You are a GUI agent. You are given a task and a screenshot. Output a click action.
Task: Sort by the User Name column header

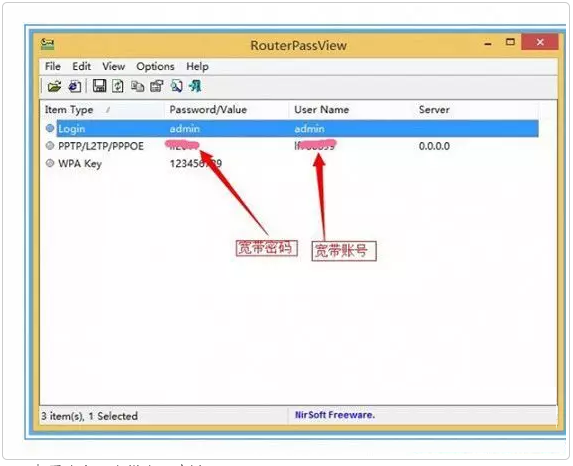351,110
